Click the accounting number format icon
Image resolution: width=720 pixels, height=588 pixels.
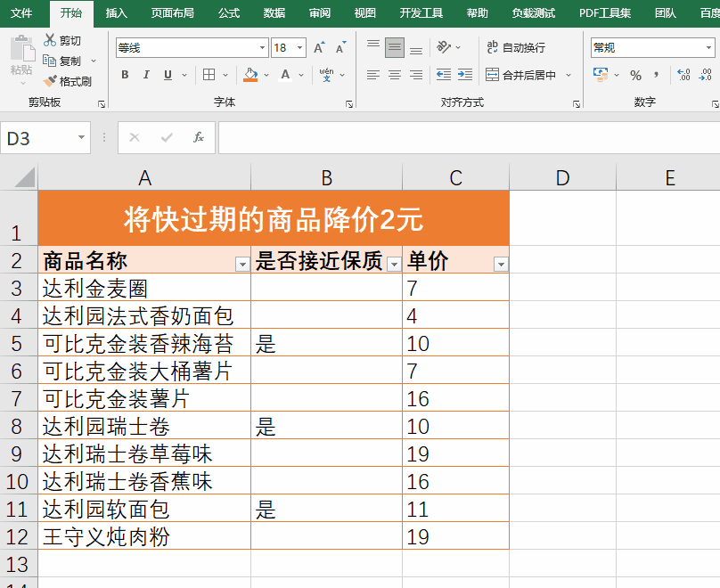(601, 74)
